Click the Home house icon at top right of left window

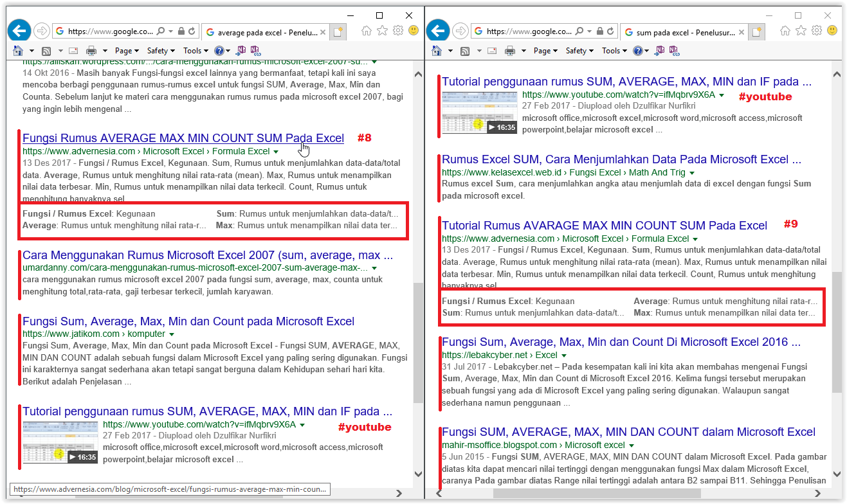click(367, 30)
